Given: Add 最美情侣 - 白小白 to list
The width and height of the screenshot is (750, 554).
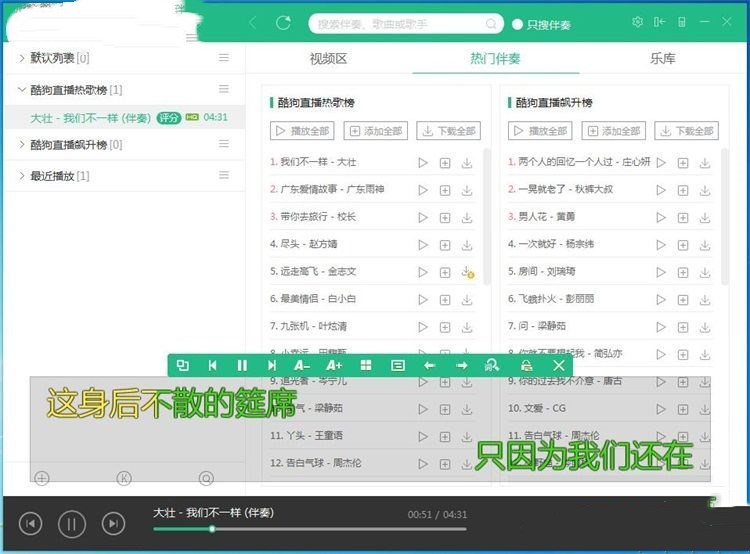Looking at the screenshot, I should [445, 300].
